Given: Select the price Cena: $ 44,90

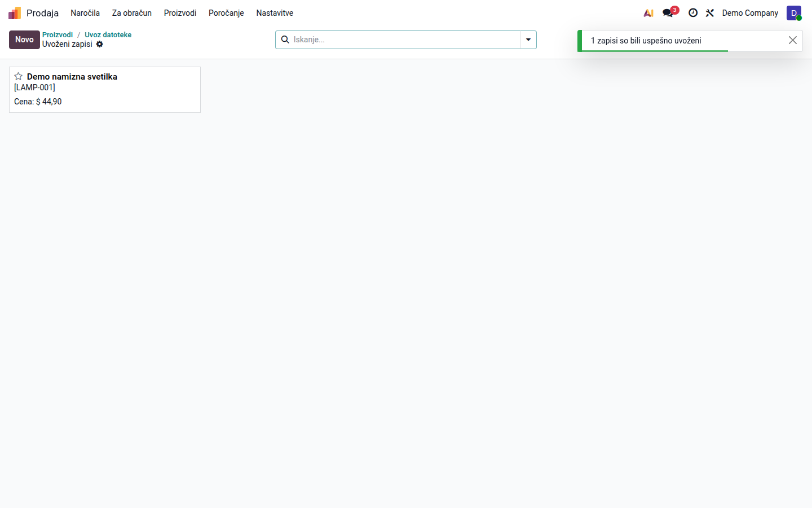Looking at the screenshot, I should (38, 102).
